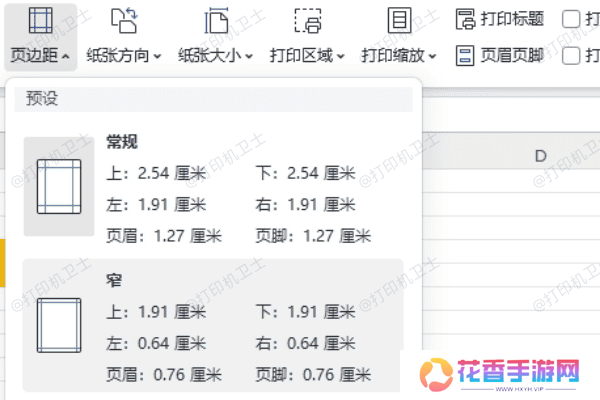
Task: Click text 页眉: 0.76 厘米
Action: pyautogui.click(x=164, y=375)
